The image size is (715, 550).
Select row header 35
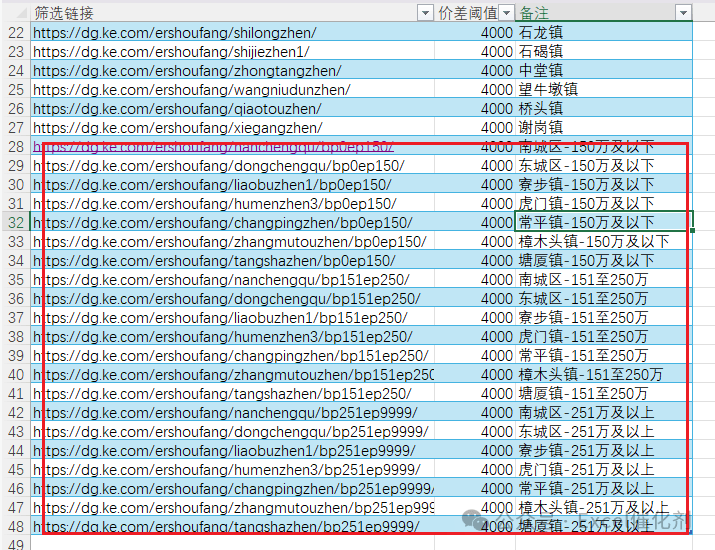[x=16, y=280]
